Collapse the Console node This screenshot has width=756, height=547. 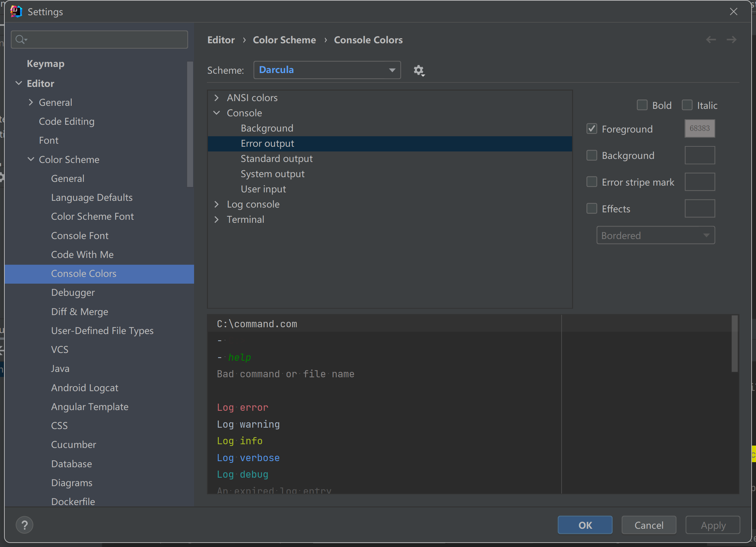[x=217, y=113]
